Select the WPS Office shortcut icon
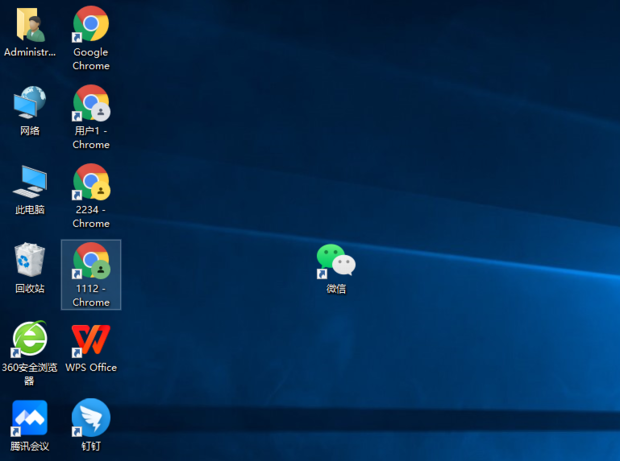 click(x=91, y=340)
